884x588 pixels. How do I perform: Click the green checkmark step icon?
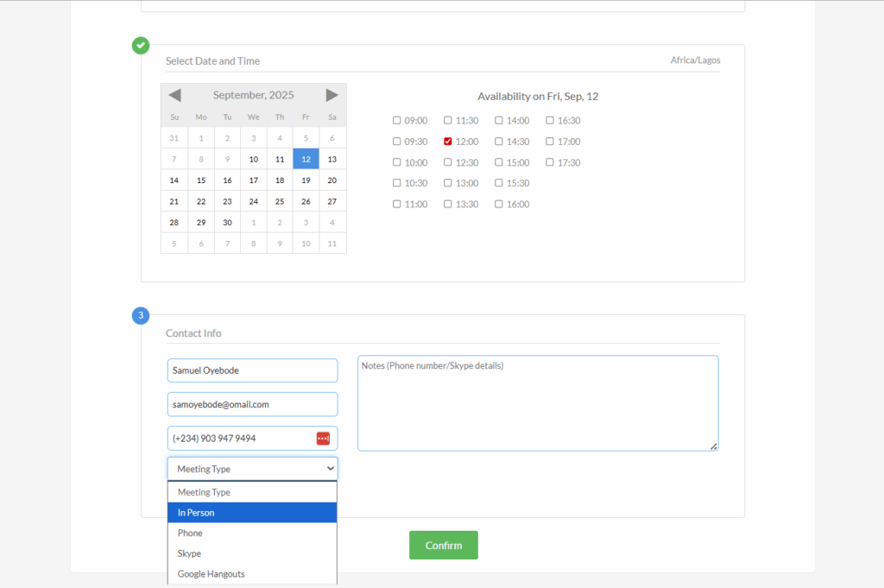[141, 45]
